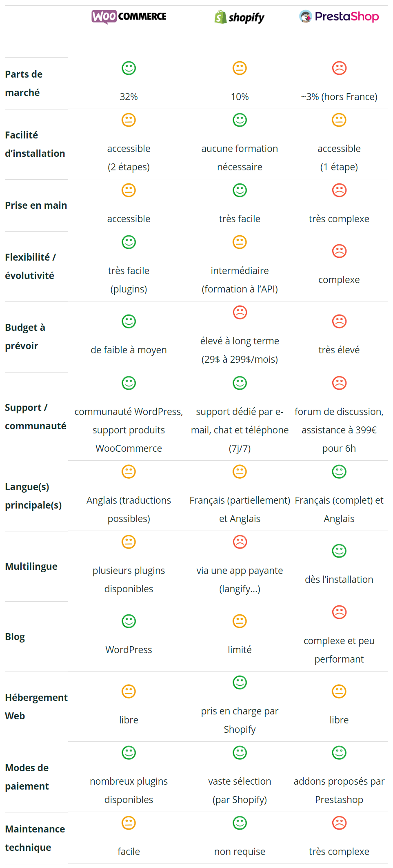Click green smiley above 'non requise'
This screenshot has height=868, width=393.
240,823
